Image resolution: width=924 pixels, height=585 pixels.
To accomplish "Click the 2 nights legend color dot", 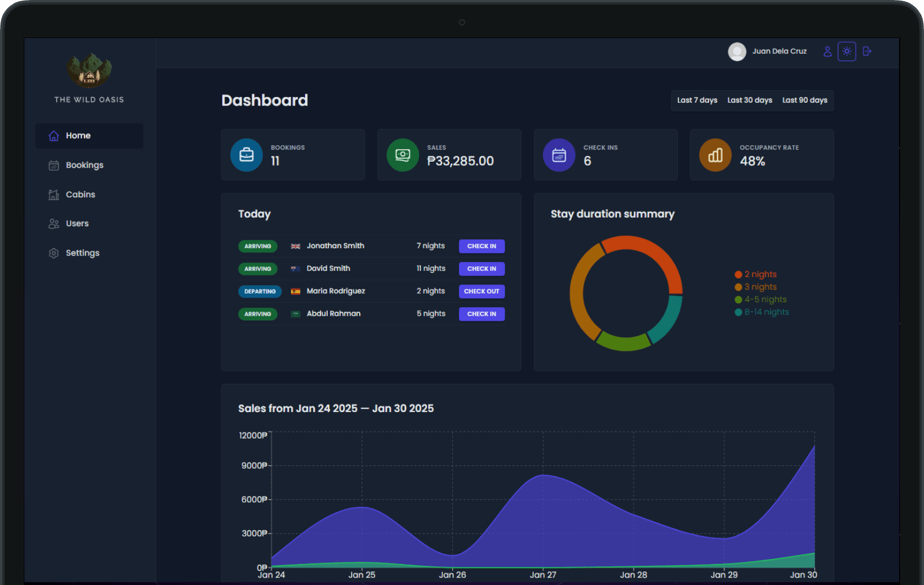I will click(x=738, y=274).
